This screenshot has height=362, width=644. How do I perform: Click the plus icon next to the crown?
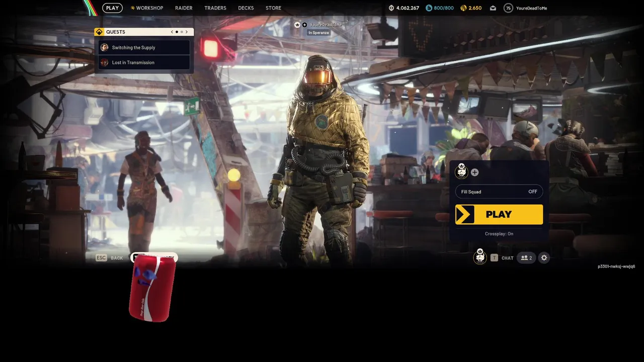tap(304, 25)
